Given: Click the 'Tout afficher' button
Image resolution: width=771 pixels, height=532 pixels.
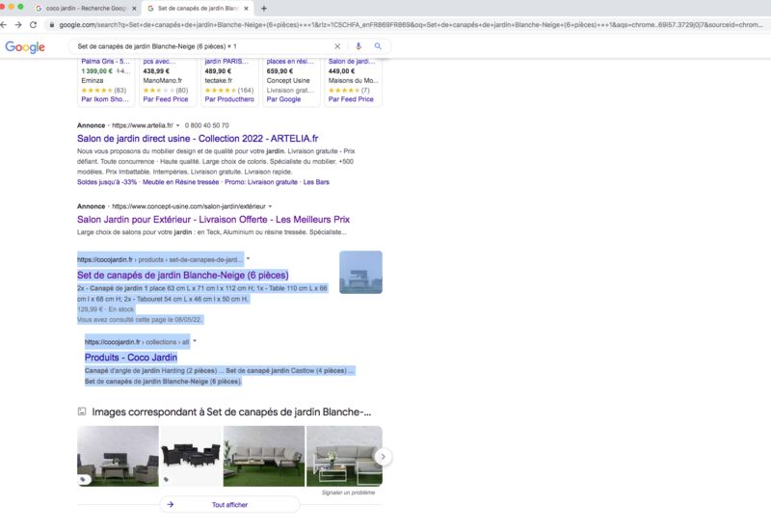Looking at the screenshot, I should [229, 505].
